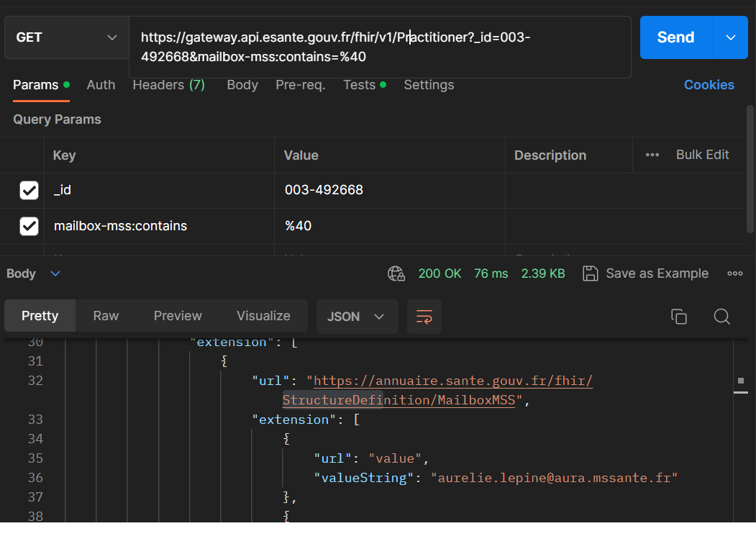The height and width of the screenshot is (544, 756).
Task: Open the response more options ellipsis
Action: [734, 273]
